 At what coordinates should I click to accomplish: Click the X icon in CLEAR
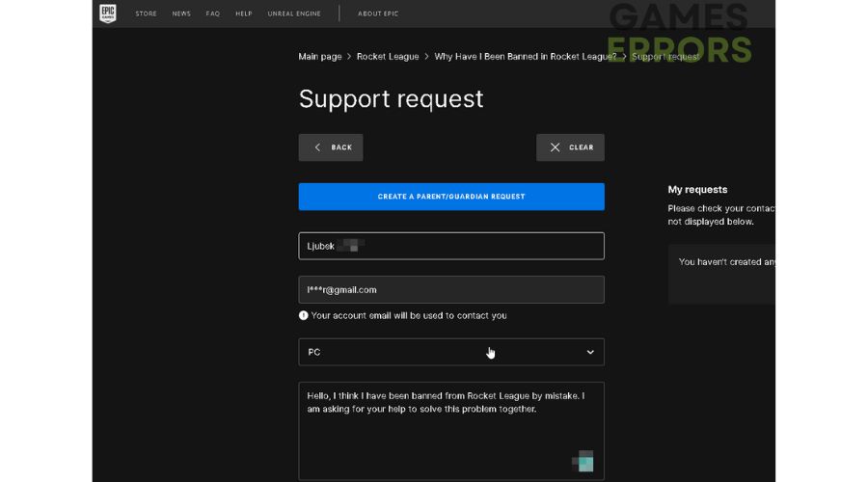coord(556,147)
